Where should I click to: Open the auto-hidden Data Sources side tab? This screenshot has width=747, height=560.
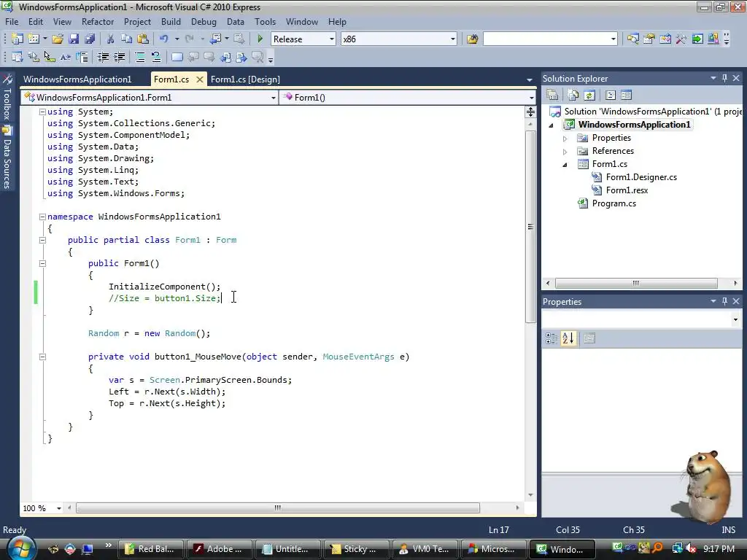pyautogui.click(x=7, y=158)
